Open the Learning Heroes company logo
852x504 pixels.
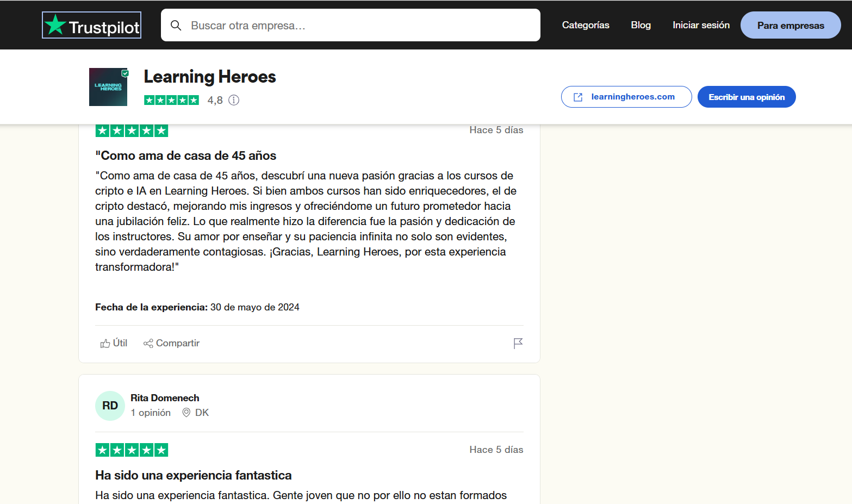coord(108,87)
